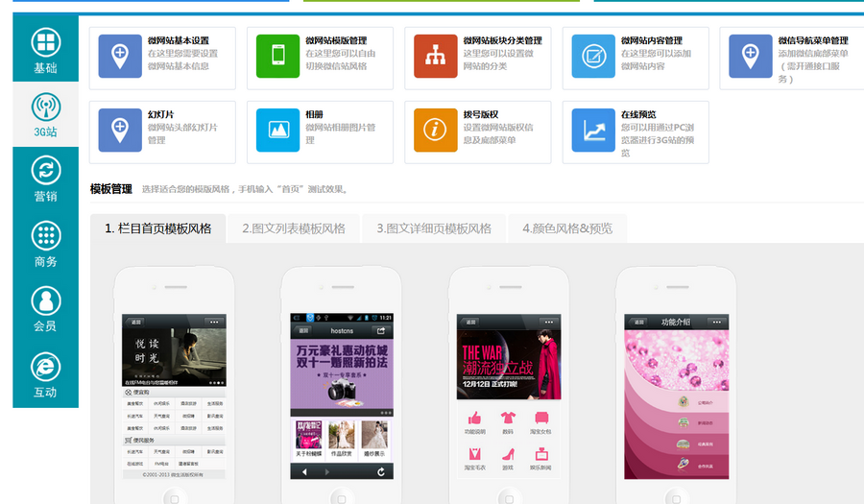Open 微网站内容管理 title link

(x=652, y=40)
